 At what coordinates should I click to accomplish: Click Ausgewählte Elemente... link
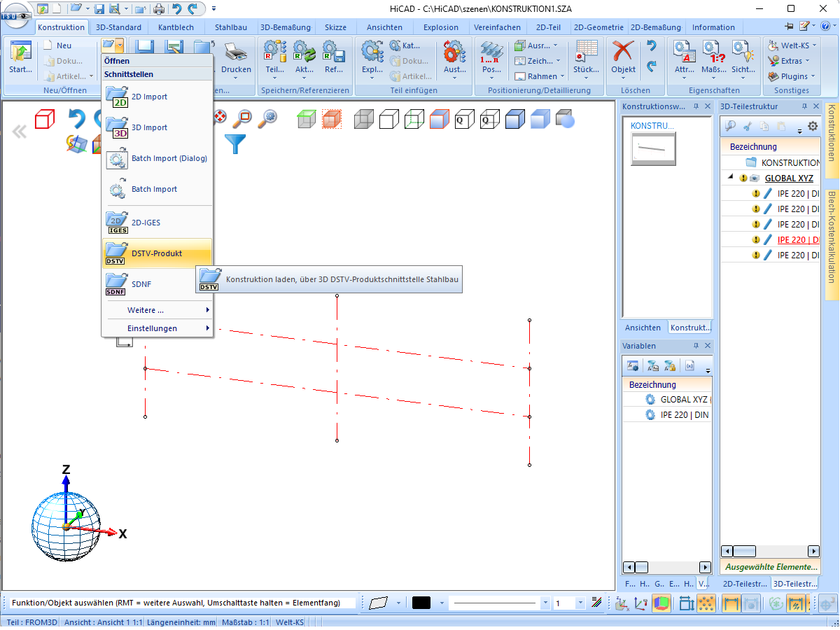pos(771,567)
